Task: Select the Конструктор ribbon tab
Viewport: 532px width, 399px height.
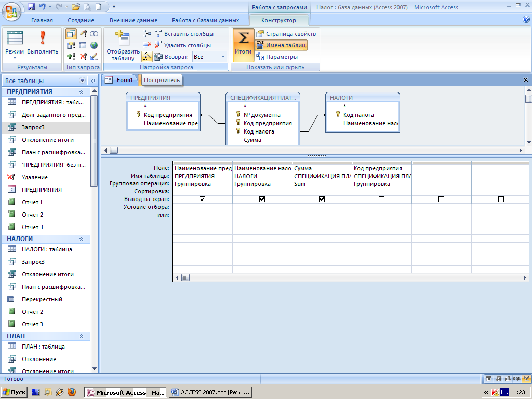Action: (x=278, y=20)
